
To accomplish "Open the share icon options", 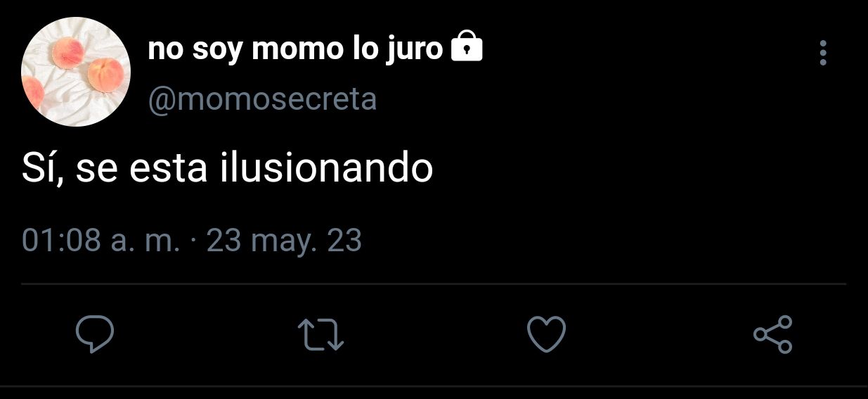I will (x=772, y=334).
